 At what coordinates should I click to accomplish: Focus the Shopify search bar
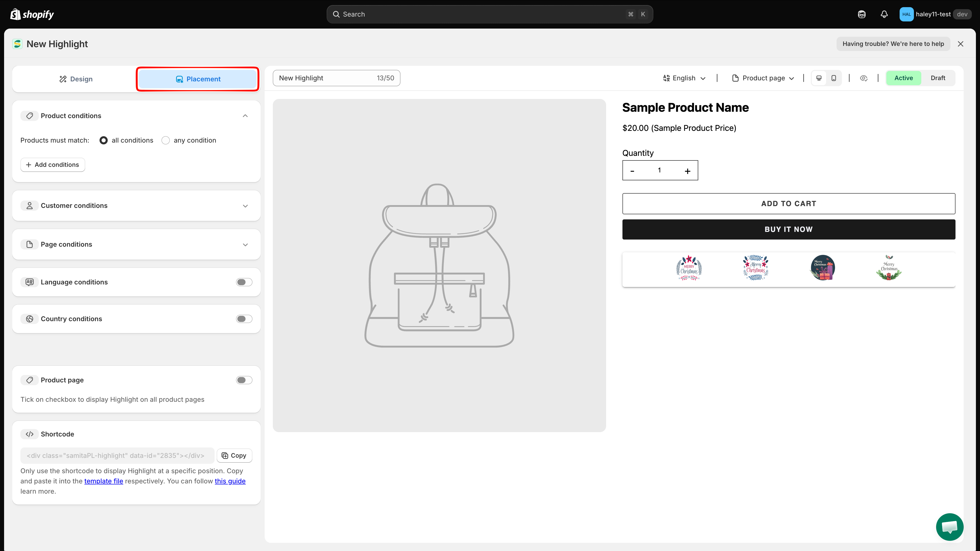coord(490,15)
